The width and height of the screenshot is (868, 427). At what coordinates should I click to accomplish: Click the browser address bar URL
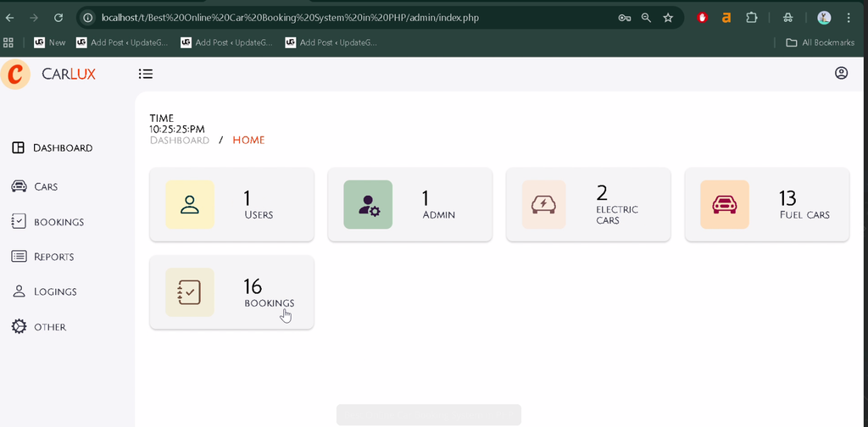coord(290,18)
